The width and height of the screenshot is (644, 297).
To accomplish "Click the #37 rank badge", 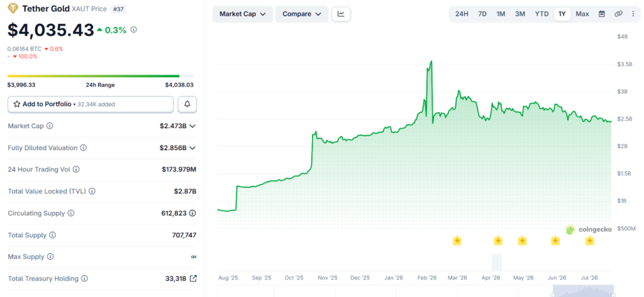I will (x=118, y=9).
